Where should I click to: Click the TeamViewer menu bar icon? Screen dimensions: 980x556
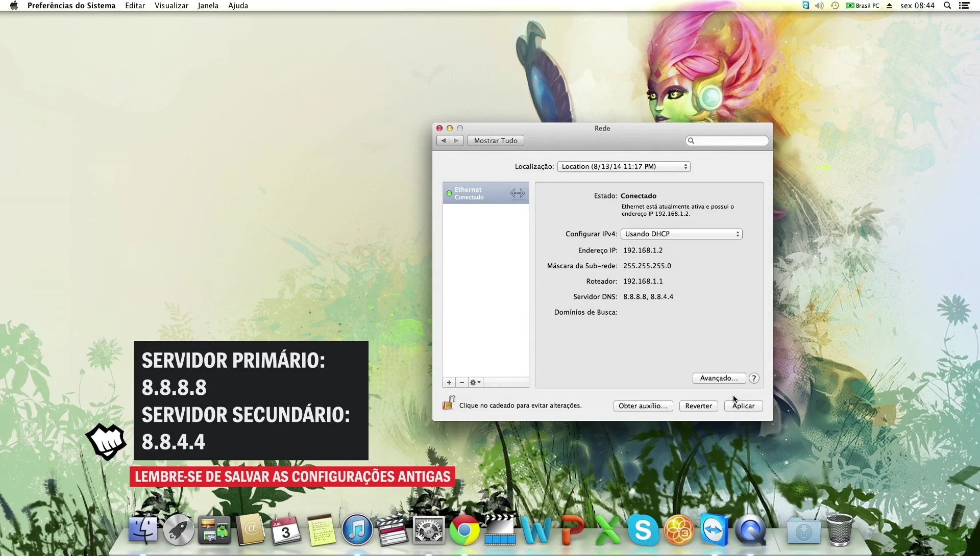coord(805,6)
